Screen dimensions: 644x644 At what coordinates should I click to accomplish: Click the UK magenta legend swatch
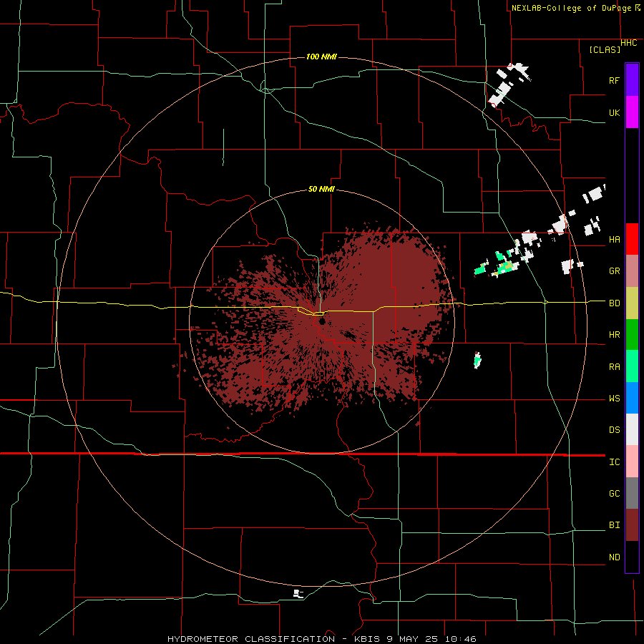632,112
